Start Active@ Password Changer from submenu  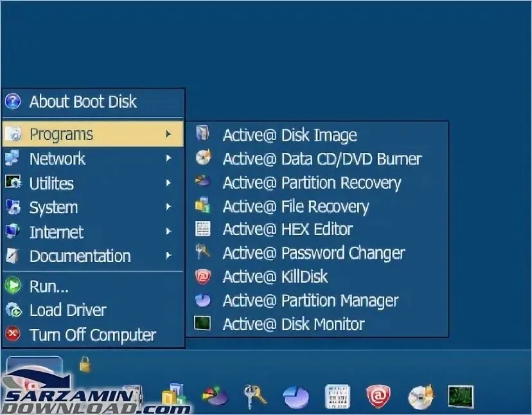[317, 253]
